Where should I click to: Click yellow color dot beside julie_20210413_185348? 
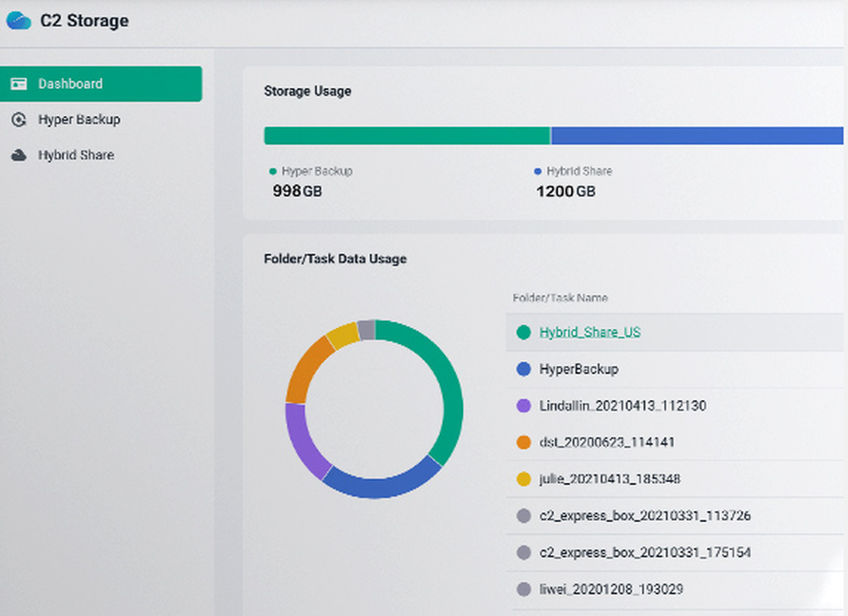pos(523,480)
